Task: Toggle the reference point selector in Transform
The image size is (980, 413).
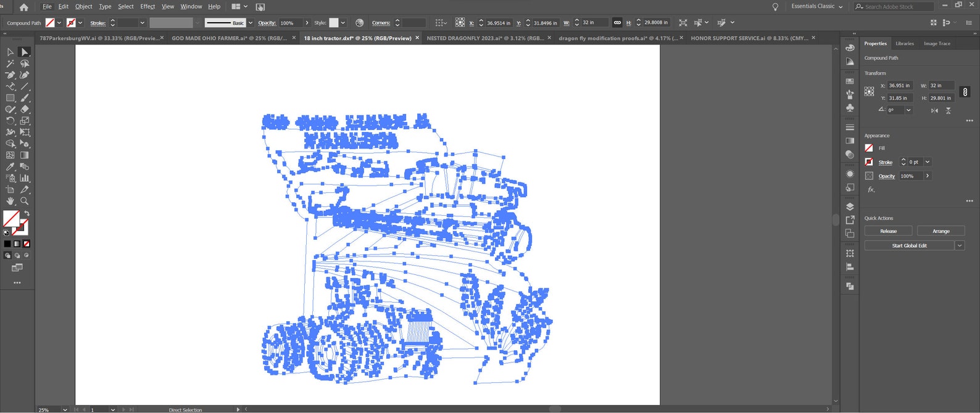Action: (869, 91)
